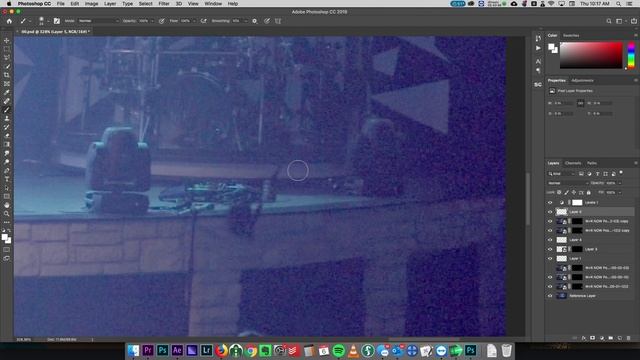Add a layer mask
640x360 pixels.
pyautogui.click(x=593, y=338)
